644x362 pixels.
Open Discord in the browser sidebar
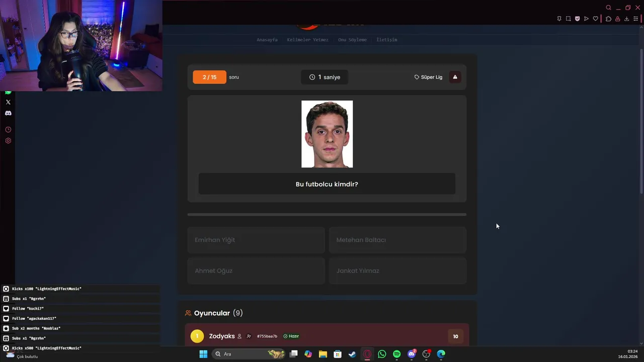[x=8, y=113]
